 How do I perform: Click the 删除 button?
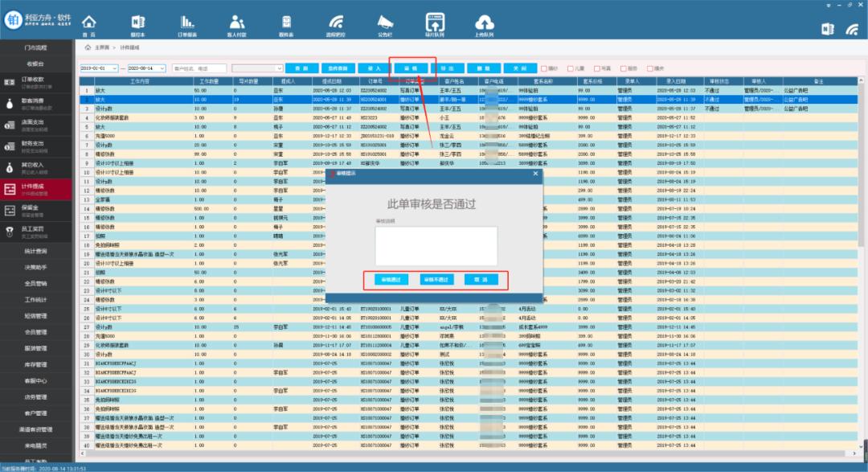(x=484, y=68)
